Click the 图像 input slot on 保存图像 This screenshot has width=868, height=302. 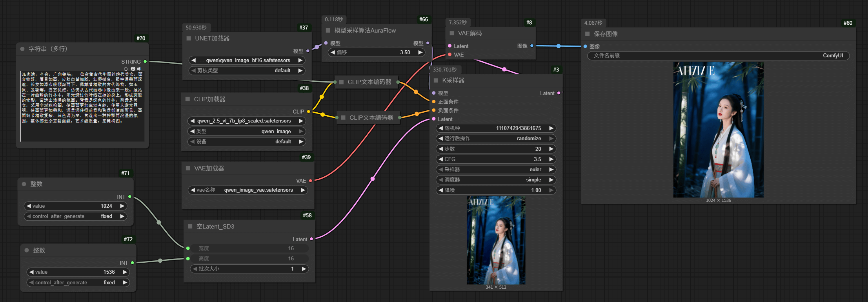click(585, 46)
